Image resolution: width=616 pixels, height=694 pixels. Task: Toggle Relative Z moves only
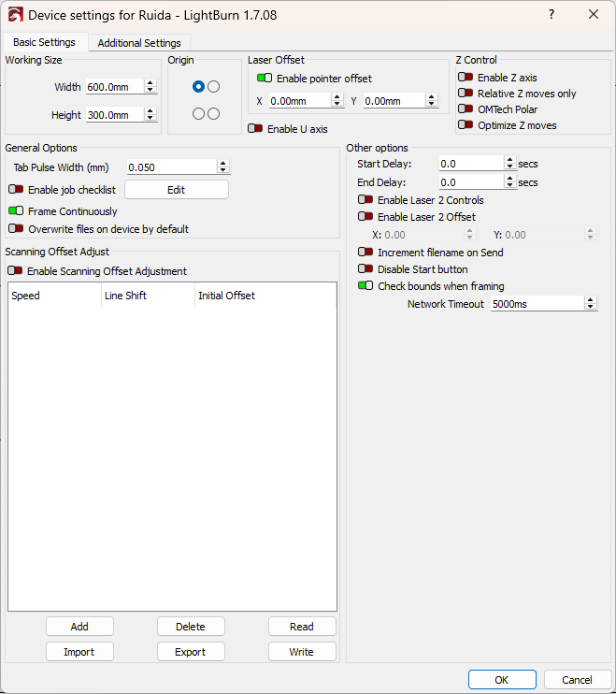point(466,93)
